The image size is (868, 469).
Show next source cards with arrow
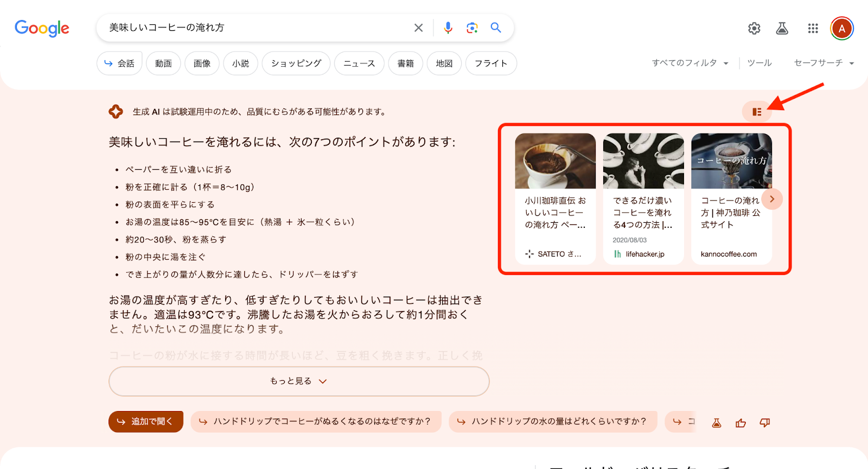[772, 199]
